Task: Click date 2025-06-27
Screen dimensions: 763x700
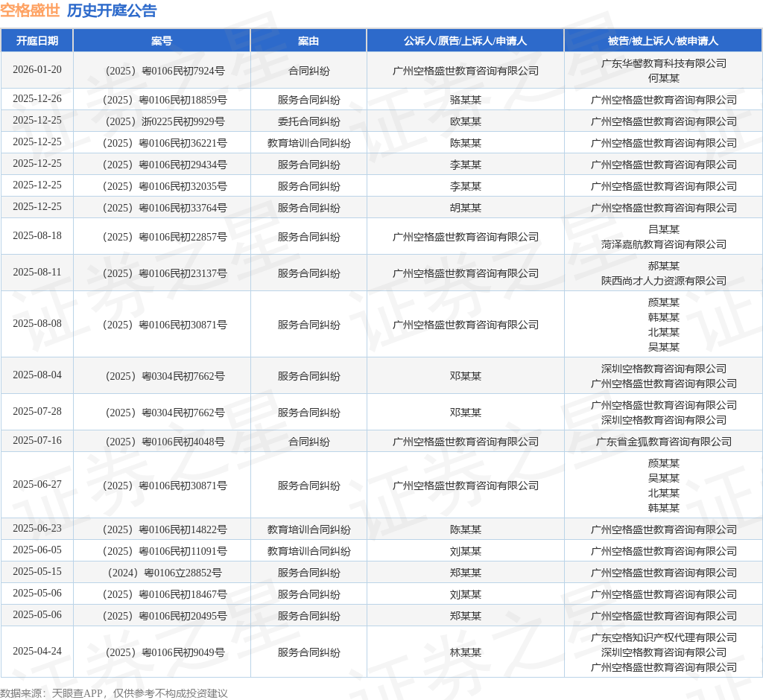Action: point(37,485)
